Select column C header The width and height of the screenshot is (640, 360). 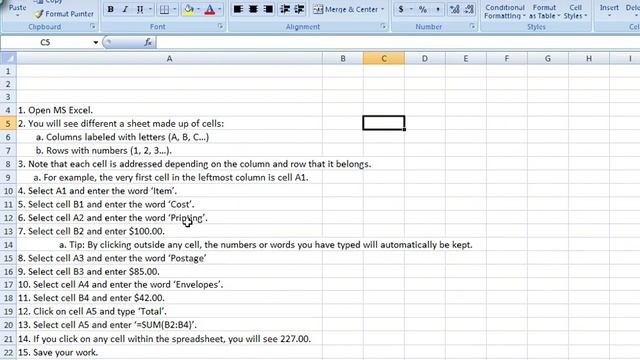point(384,58)
